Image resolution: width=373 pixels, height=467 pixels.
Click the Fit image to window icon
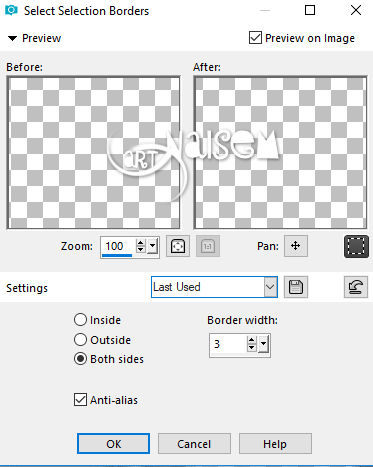tap(178, 246)
